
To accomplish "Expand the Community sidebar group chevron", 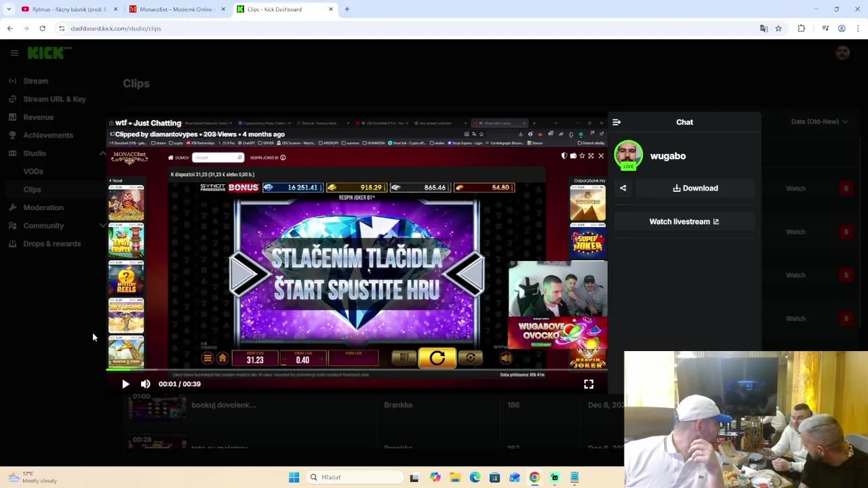I will click(103, 226).
